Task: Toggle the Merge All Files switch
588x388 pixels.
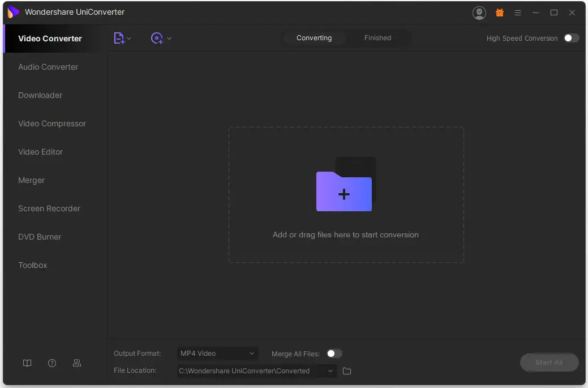Action: [334, 353]
